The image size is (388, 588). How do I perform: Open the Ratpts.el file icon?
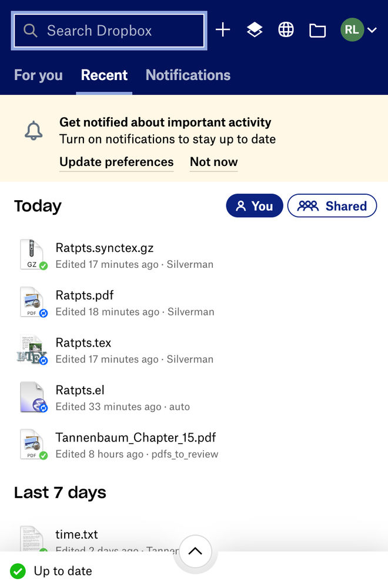click(32, 397)
